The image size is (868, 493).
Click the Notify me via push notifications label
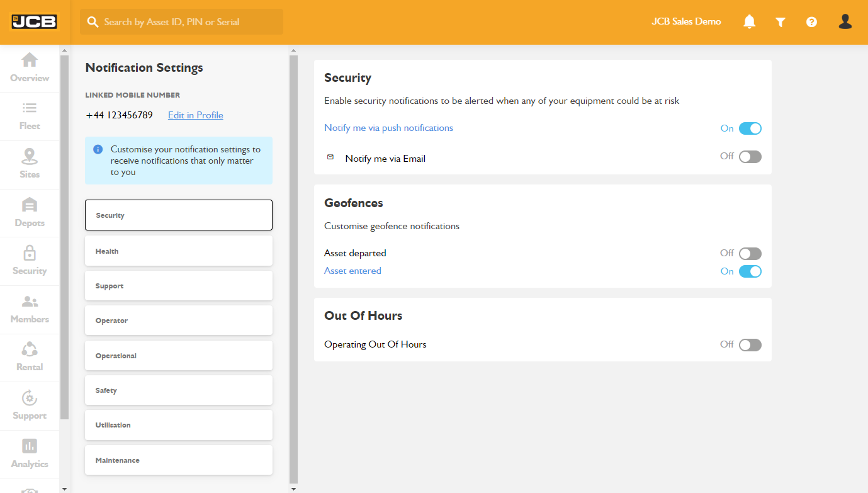(x=388, y=128)
